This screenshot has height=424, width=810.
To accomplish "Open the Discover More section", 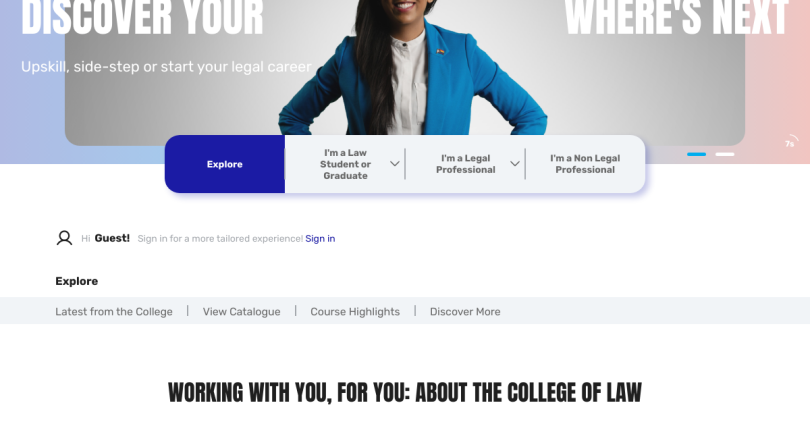I will [465, 311].
